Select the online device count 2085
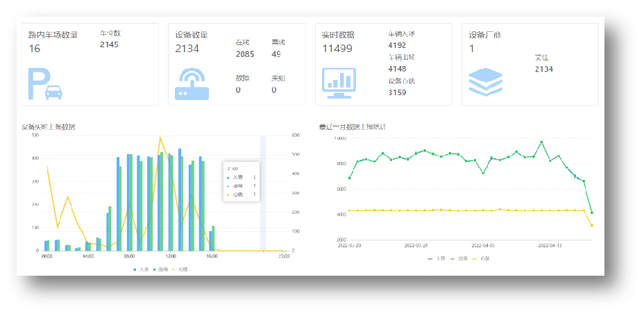Screen dimensions: 644x316 pyautogui.click(x=244, y=54)
